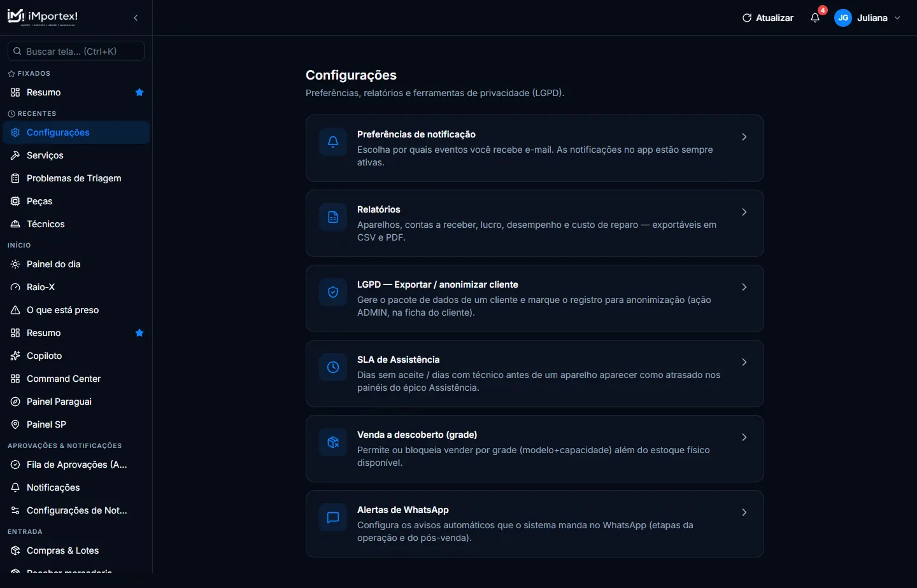The image size is (917, 588).
Task: Focus the Buscar tela search field
Action: tap(76, 51)
